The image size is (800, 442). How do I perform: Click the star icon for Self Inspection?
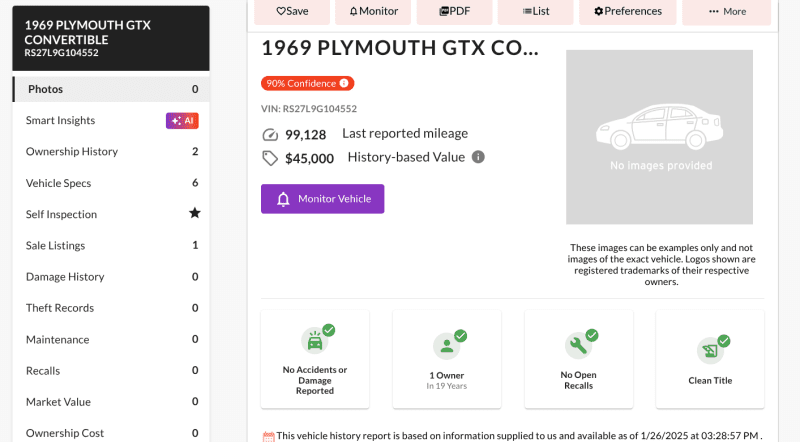[195, 214]
